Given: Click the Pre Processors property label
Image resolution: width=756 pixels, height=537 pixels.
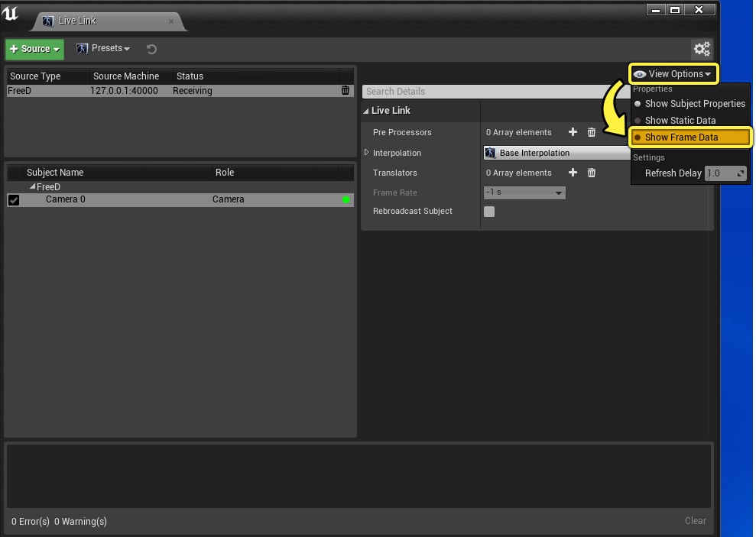Looking at the screenshot, I should click(x=402, y=132).
